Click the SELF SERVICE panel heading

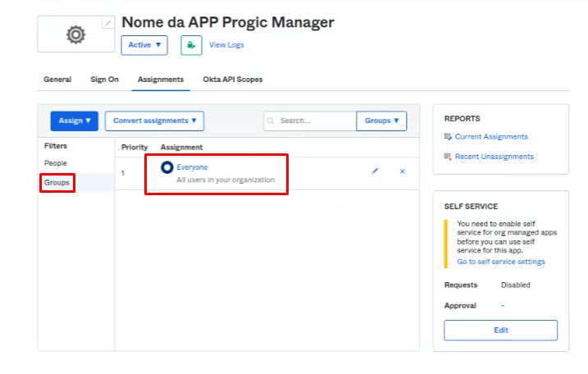click(x=471, y=207)
